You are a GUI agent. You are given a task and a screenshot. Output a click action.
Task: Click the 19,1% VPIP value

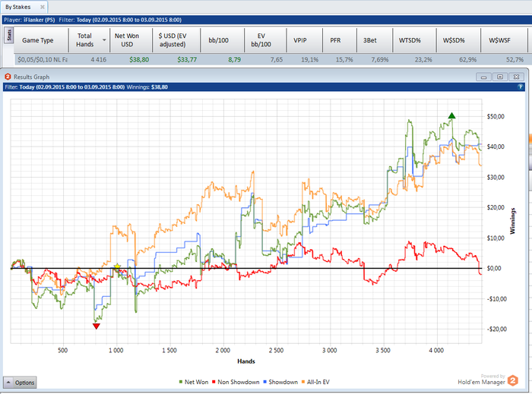310,60
